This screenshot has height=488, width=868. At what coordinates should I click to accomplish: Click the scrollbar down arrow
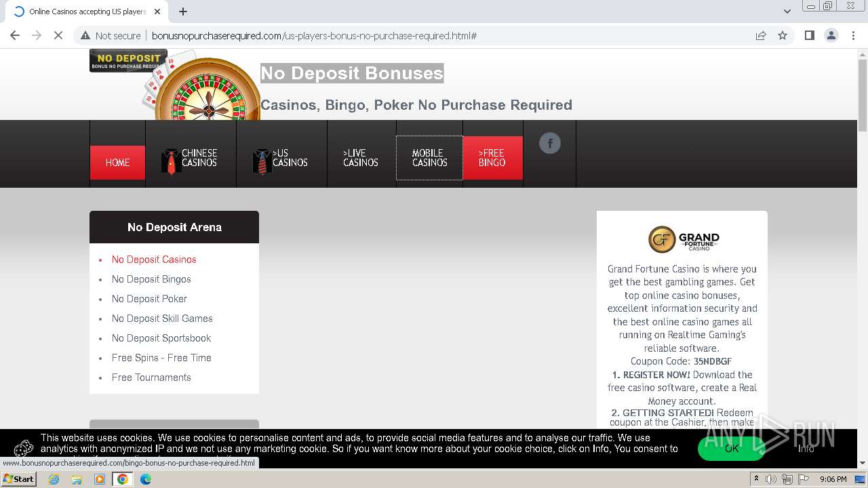pos(863,464)
